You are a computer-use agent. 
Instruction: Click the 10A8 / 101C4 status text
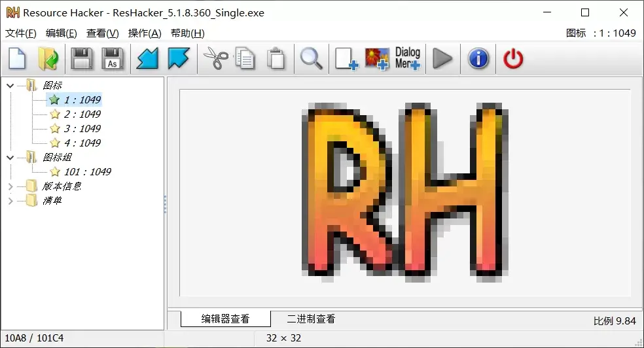point(34,338)
